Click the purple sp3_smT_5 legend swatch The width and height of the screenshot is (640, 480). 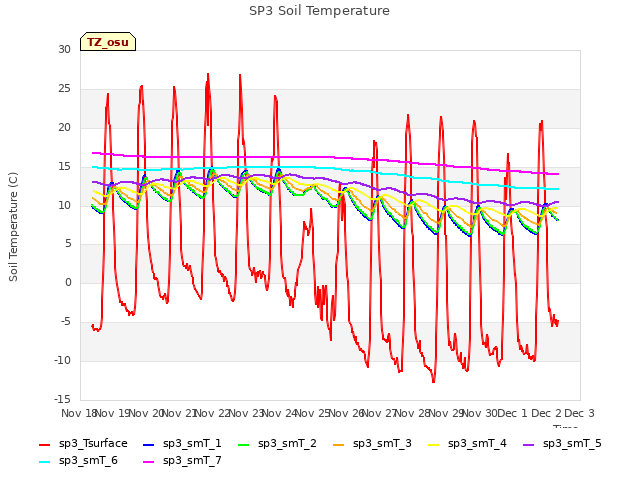(529, 444)
